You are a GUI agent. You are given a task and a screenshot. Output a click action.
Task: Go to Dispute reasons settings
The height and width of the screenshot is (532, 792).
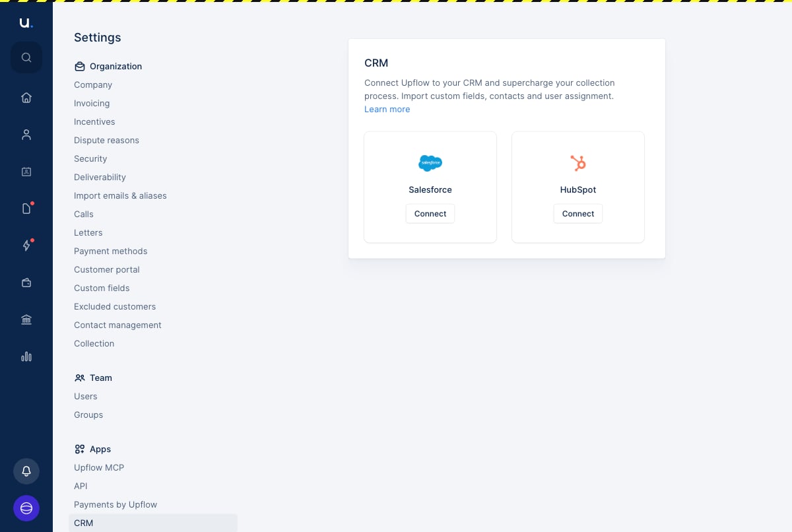tap(106, 140)
